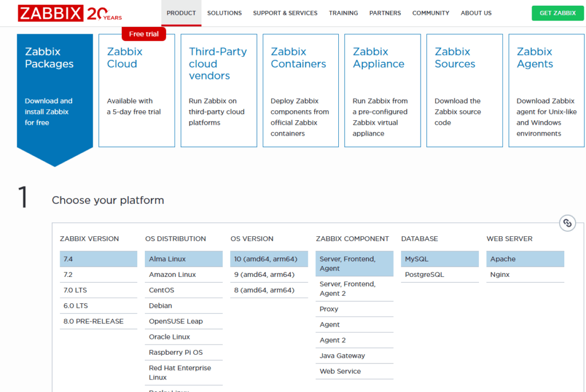Screen dimensions: 586x392
Task: Select Zabbix version 7.0 LTS
Action: (x=76, y=290)
